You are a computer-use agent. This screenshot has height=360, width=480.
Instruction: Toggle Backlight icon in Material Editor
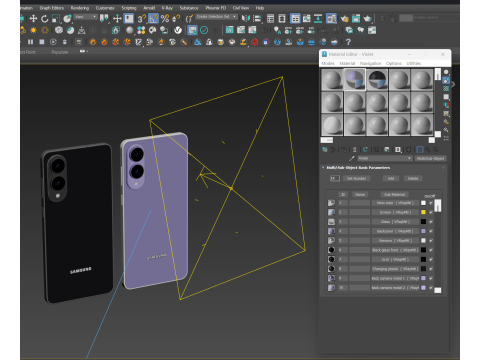point(446,80)
